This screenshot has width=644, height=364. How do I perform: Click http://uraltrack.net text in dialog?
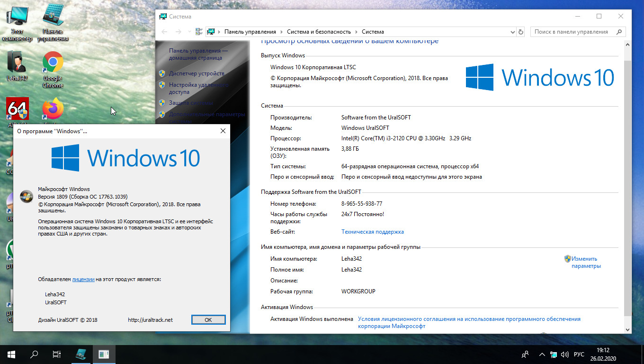pos(150,320)
